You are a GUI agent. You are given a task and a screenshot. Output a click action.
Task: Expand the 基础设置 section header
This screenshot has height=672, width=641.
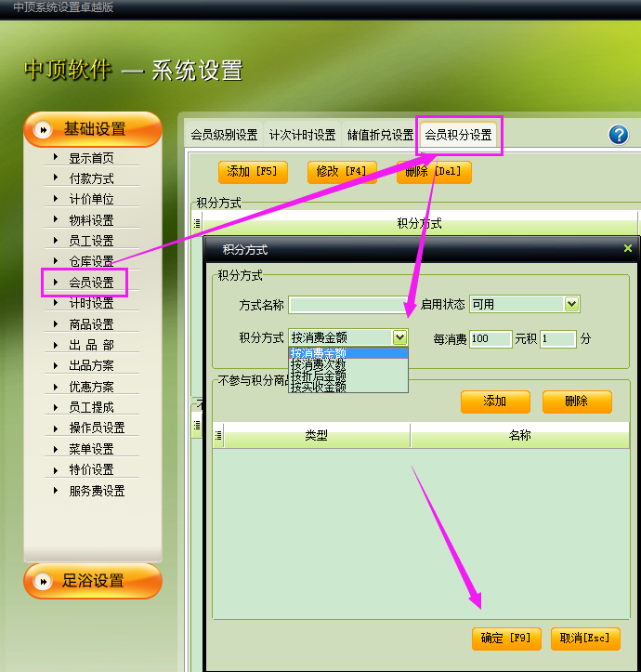click(93, 129)
